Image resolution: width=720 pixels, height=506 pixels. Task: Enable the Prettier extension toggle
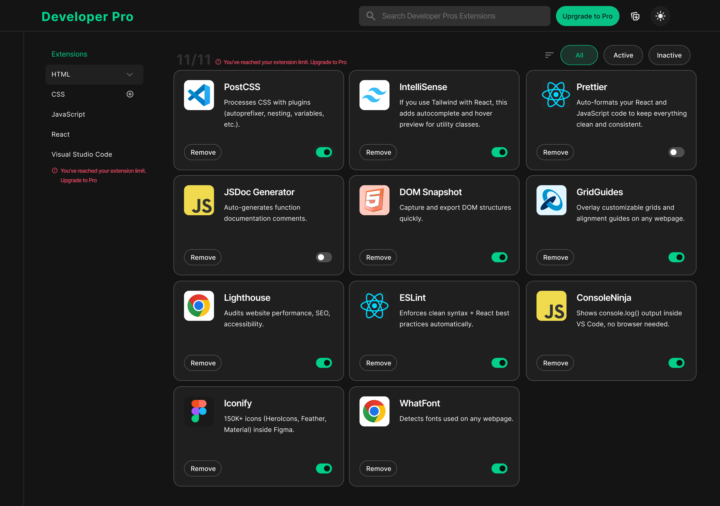(x=676, y=152)
